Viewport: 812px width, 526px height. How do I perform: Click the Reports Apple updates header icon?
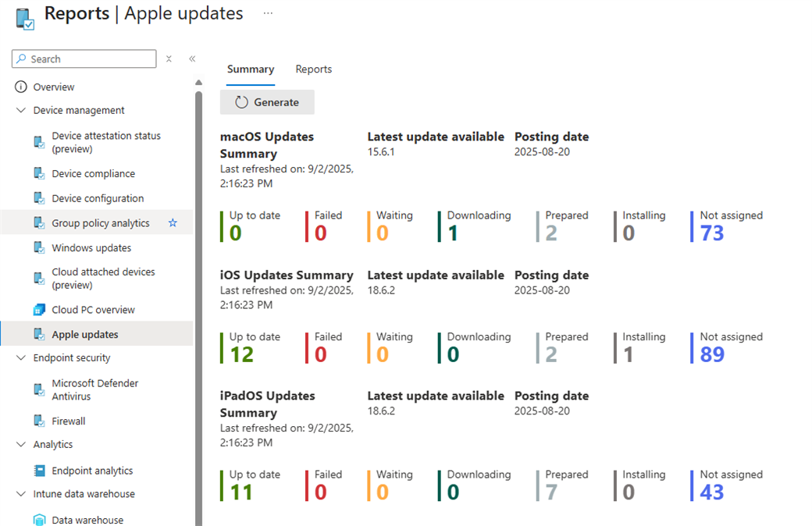point(25,19)
